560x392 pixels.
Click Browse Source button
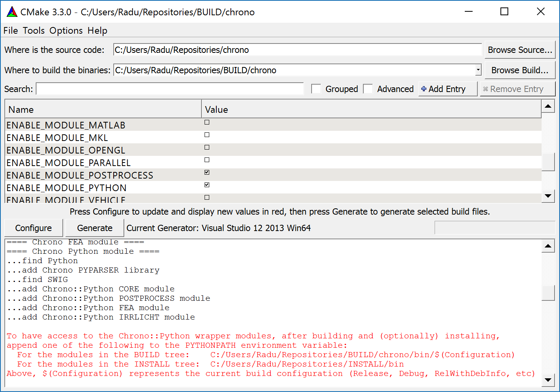(x=520, y=50)
